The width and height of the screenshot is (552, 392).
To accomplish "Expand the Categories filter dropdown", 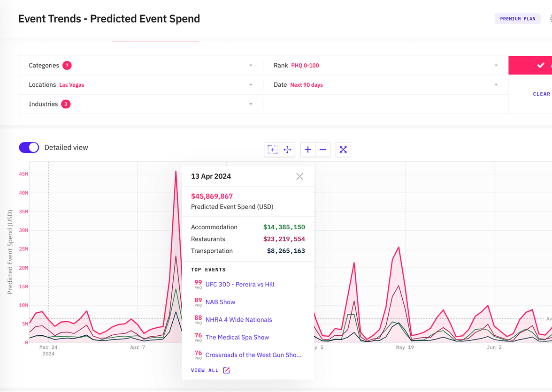I will coord(250,65).
